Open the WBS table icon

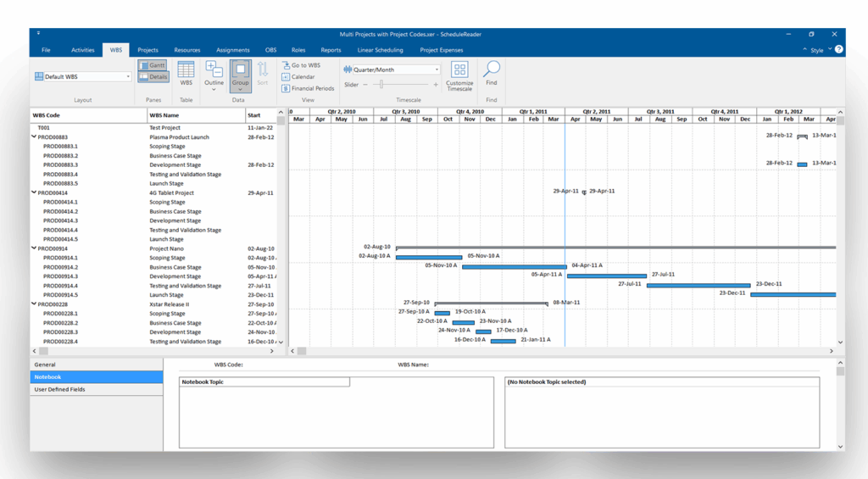(x=186, y=74)
